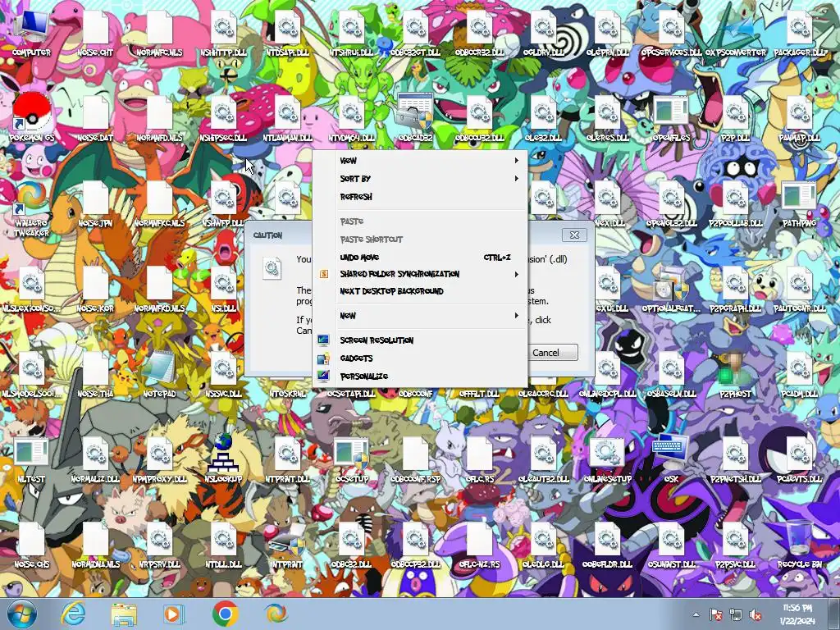
Task: Select the Recycle Bin icon
Action: [799, 544]
